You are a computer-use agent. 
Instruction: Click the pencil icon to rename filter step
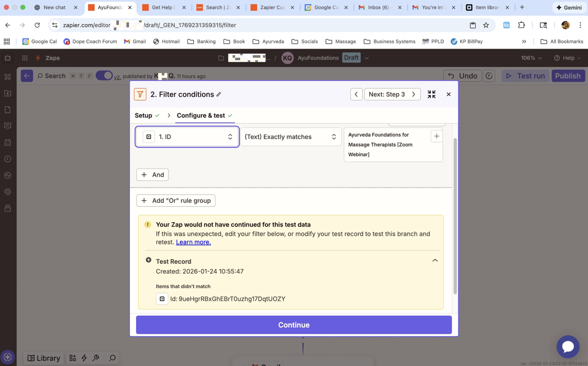pos(219,95)
